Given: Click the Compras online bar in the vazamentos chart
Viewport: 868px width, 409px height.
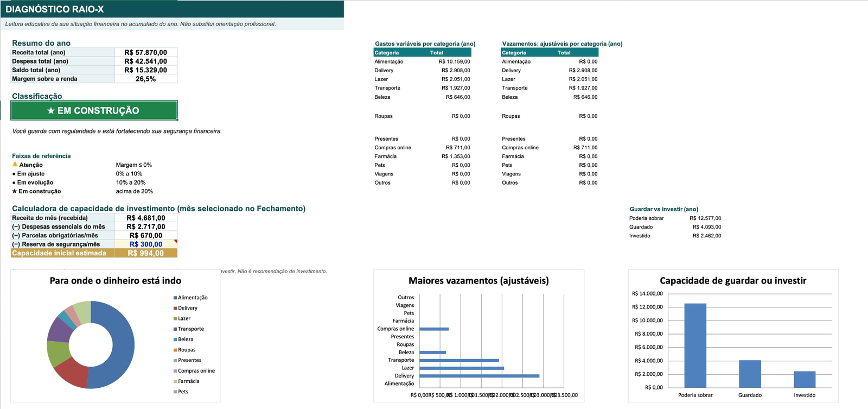Looking at the screenshot, I should [434, 329].
